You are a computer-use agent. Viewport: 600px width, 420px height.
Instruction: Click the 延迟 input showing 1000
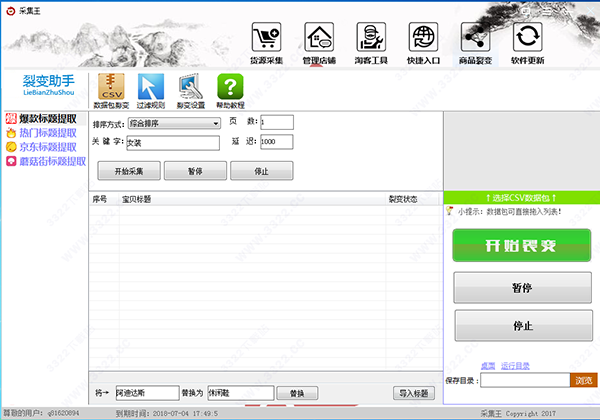tap(277, 142)
